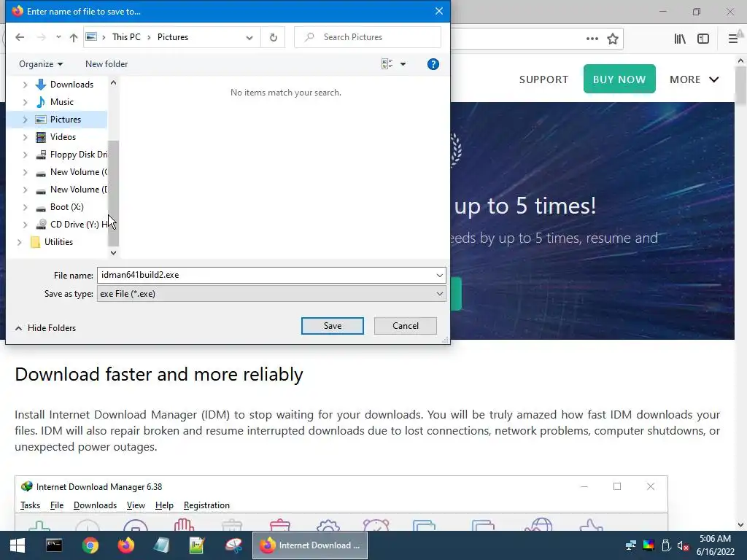This screenshot has height=560, width=747.
Task: Refresh the Pictures folder view
Action: (x=274, y=37)
